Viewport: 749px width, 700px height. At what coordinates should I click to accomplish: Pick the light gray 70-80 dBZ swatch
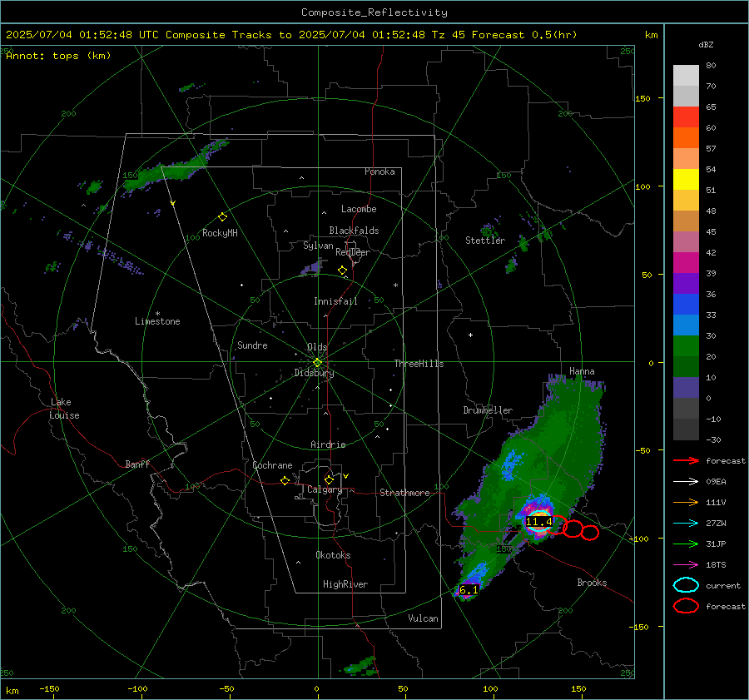686,76
